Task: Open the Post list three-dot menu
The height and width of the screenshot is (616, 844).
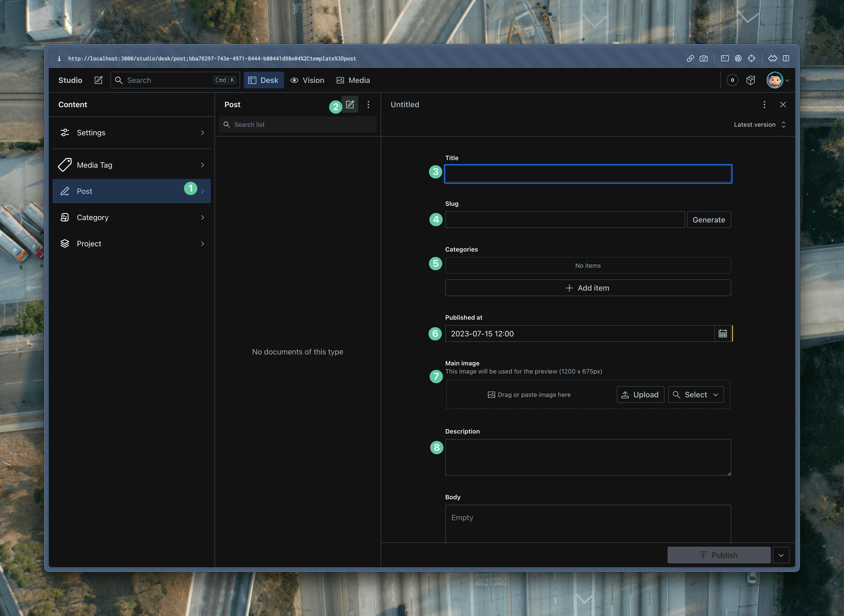Action: [x=368, y=105]
